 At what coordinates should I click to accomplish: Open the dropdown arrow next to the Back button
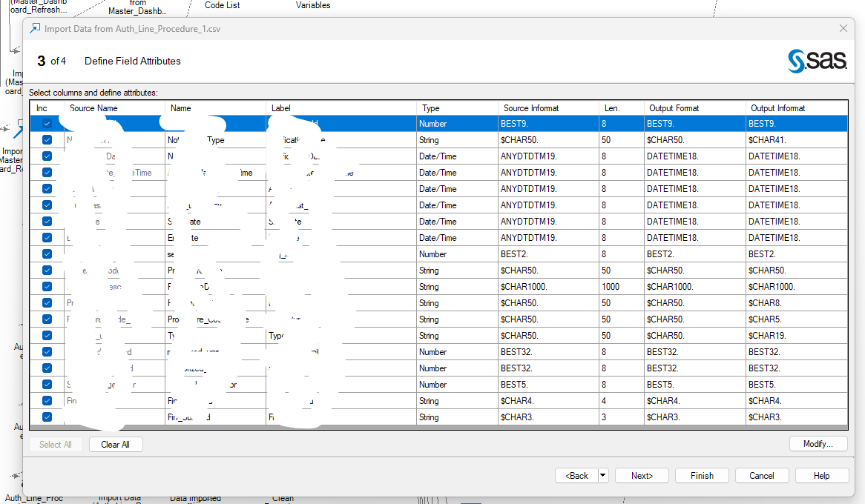602,475
